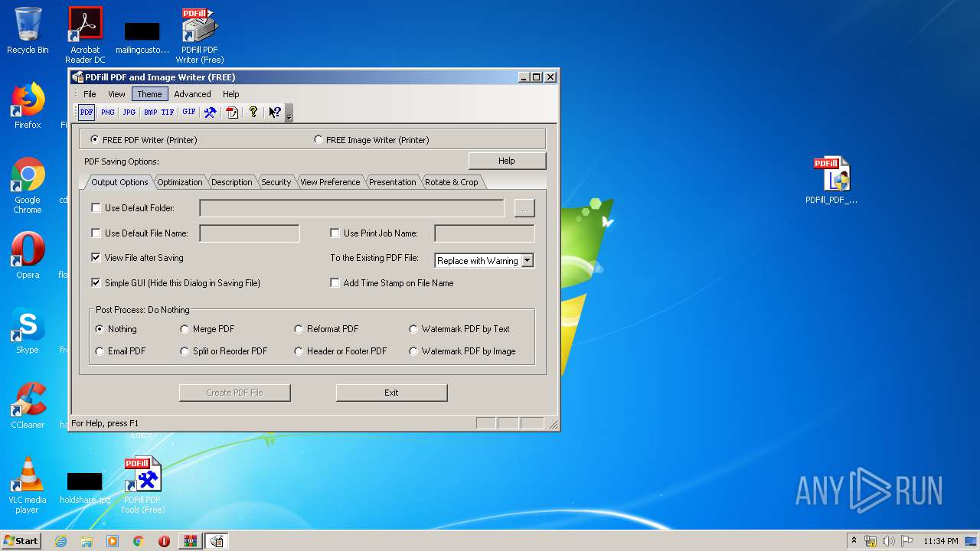Open the PDFill_PDF installer desktop file
Image resolution: width=980 pixels, height=551 pixels.
tap(831, 181)
